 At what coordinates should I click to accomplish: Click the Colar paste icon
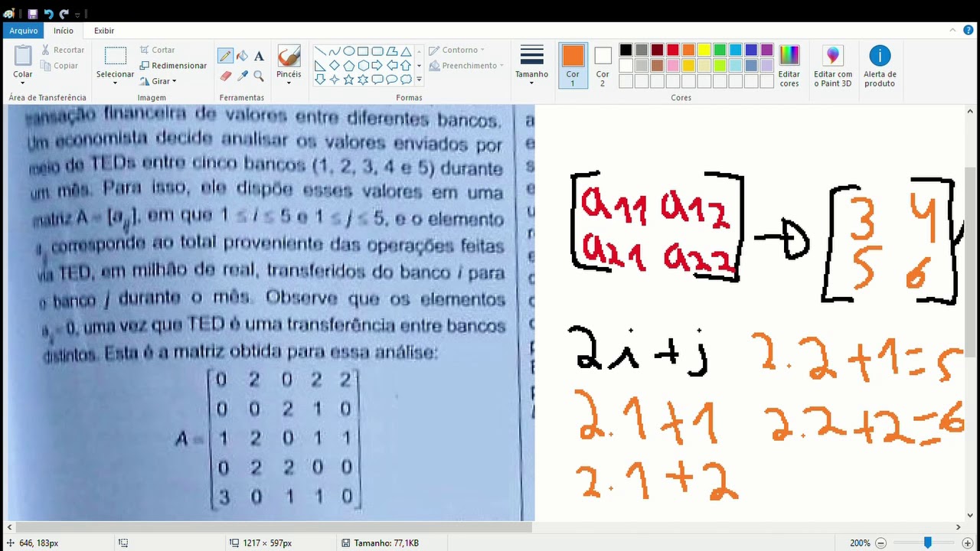[x=23, y=56]
